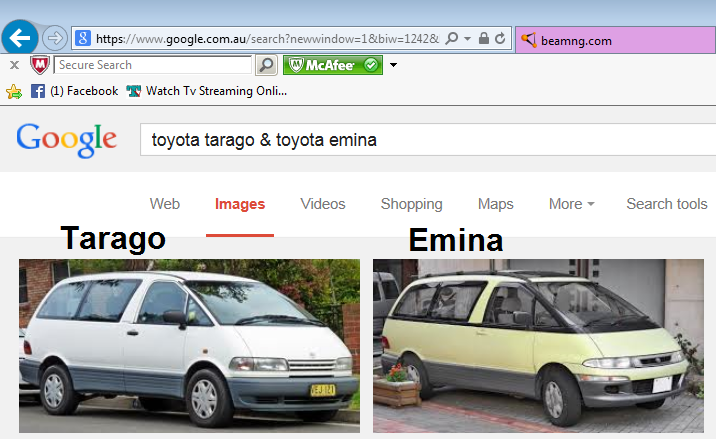Click the browser Back arrow button

[x=20, y=38]
